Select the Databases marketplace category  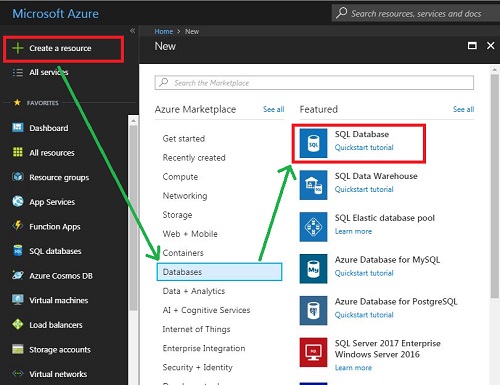[x=219, y=272]
